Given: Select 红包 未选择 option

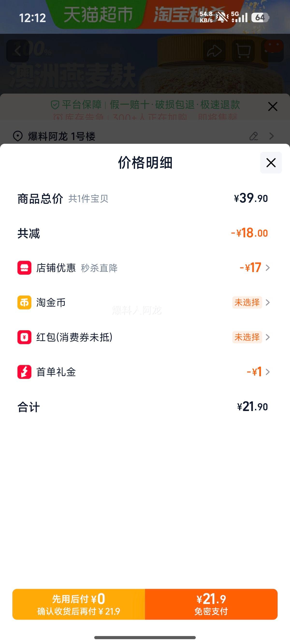Looking at the screenshot, I should click(x=247, y=337).
